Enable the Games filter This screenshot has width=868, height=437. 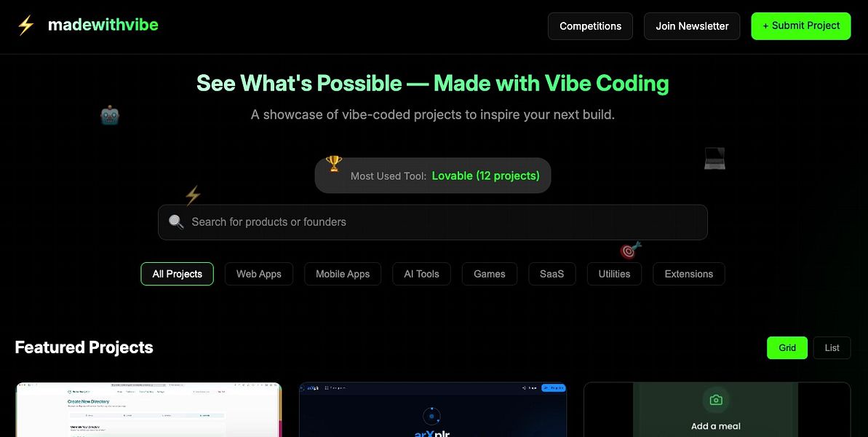coord(489,273)
